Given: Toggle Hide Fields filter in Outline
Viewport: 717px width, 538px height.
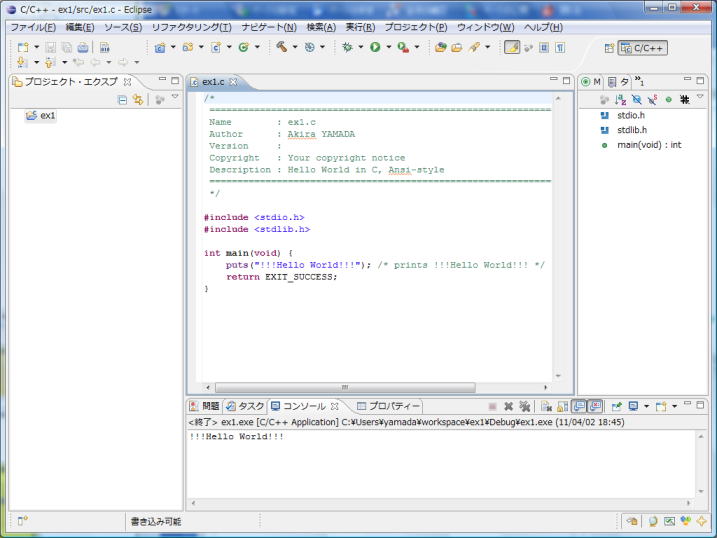Looking at the screenshot, I should click(x=636, y=100).
